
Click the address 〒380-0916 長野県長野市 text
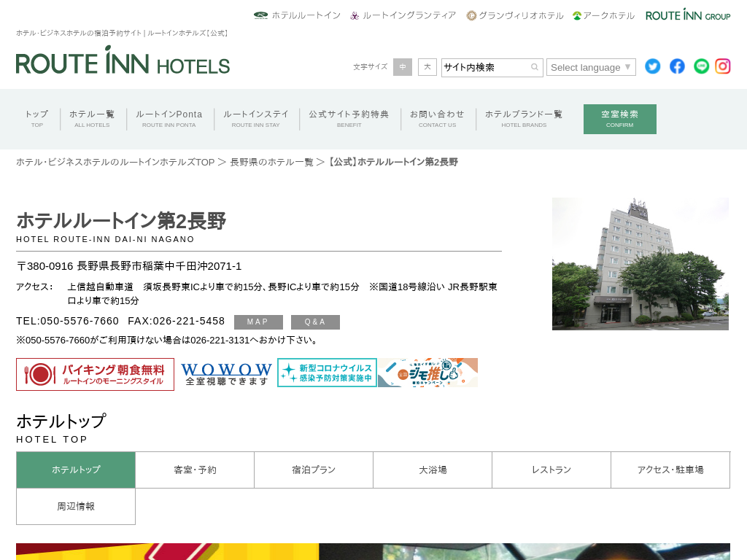[x=128, y=265]
